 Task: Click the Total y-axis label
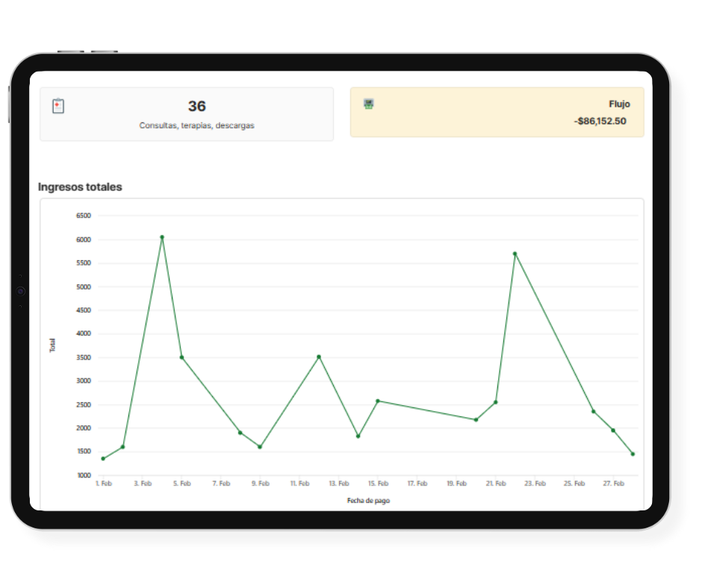[x=52, y=345]
